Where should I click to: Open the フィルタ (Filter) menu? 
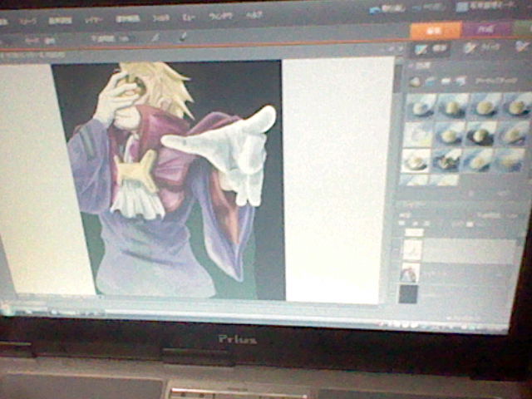tap(161, 18)
